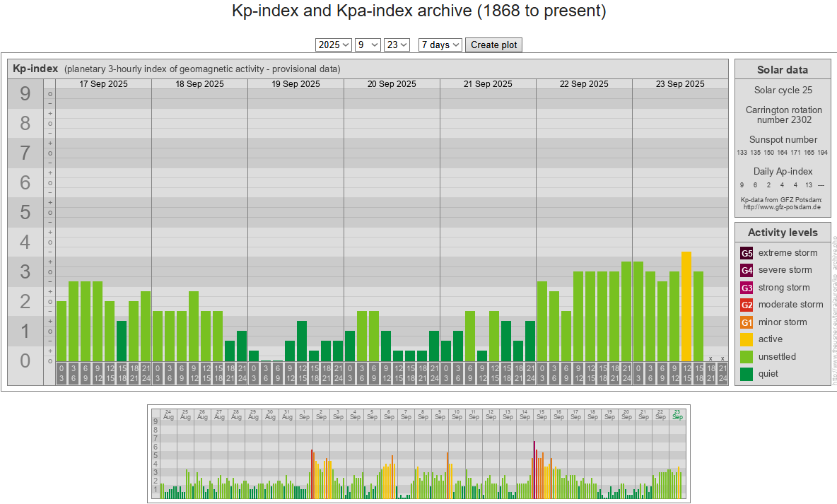Click the 23 Sep label in overview chart

677,414
